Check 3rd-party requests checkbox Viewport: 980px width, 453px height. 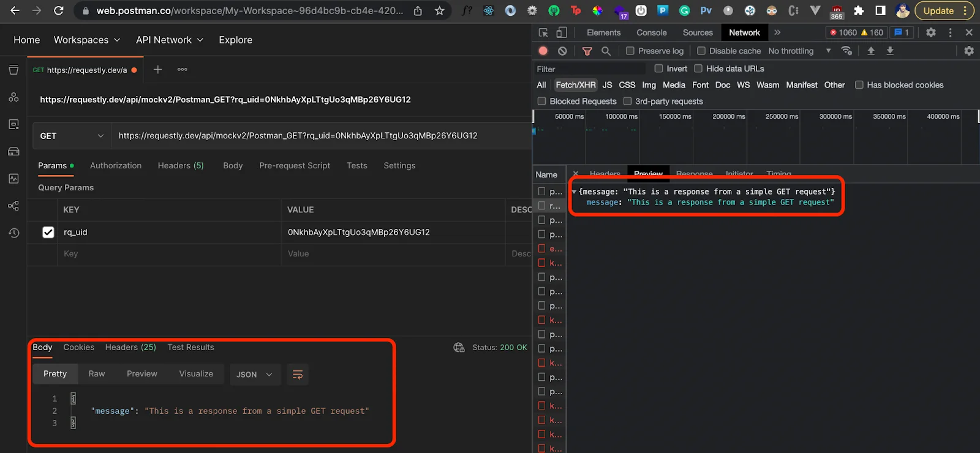pos(627,101)
